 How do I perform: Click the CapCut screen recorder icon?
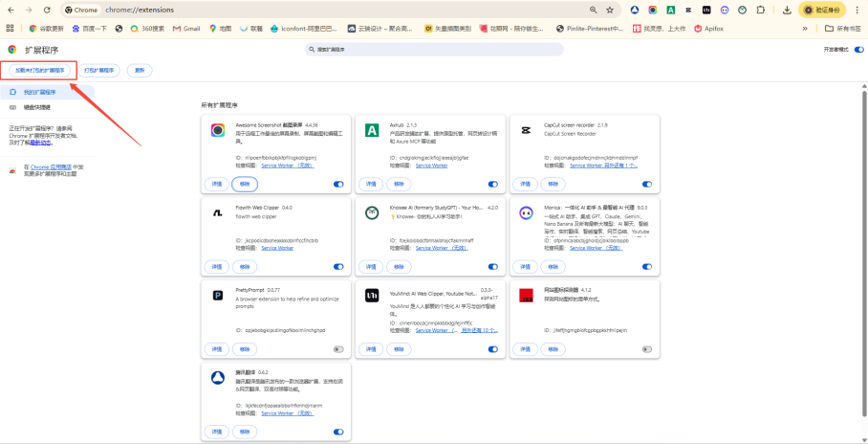point(525,131)
